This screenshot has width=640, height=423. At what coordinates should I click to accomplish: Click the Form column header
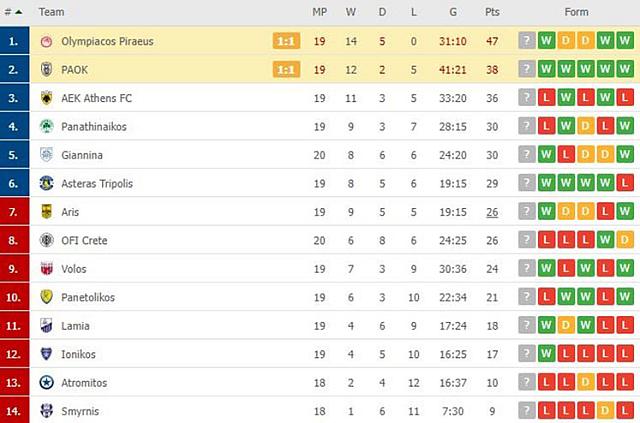[x=576, y=12]
